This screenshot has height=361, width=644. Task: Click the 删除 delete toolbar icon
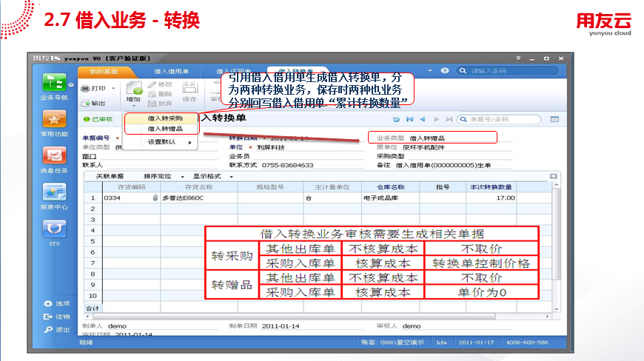(152, 94)
